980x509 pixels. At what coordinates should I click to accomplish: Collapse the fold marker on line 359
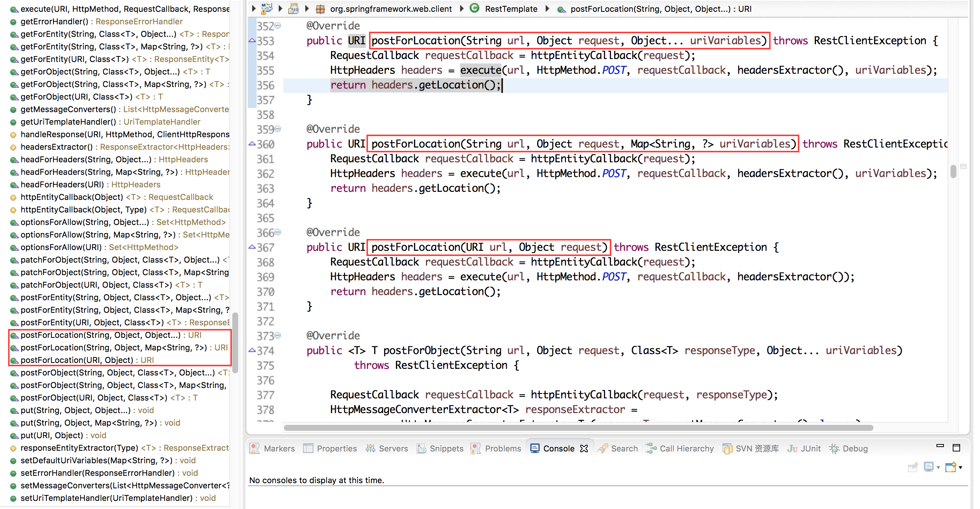[x=278, y=129]
